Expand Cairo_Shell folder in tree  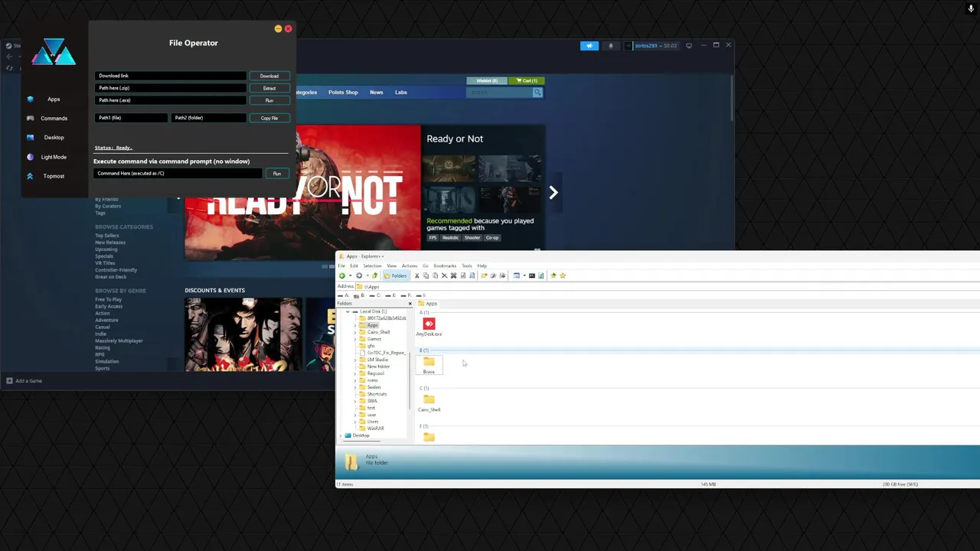point(355,332)
